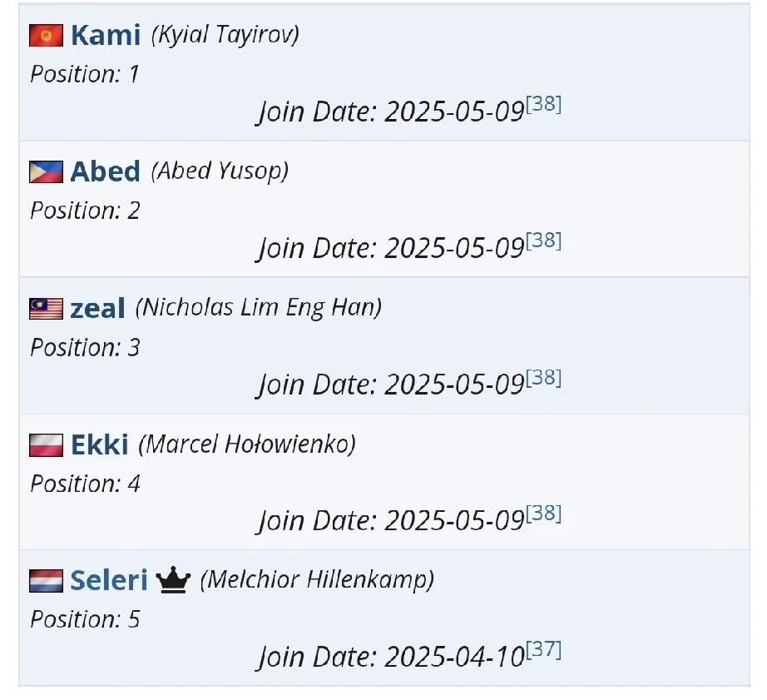Open reference 38 on Ekki's join date
The width and height of the screenshot is (767, 700).
pos(543,513)
